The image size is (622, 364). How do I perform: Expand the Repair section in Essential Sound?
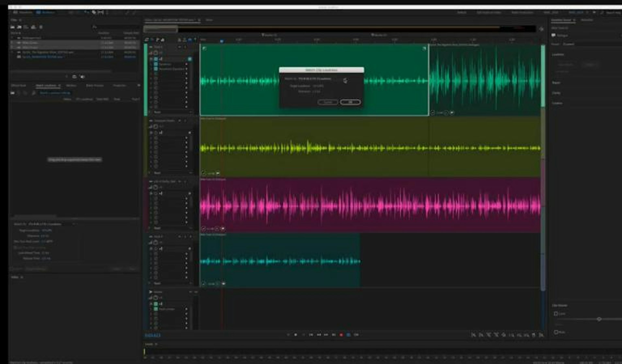556,83
